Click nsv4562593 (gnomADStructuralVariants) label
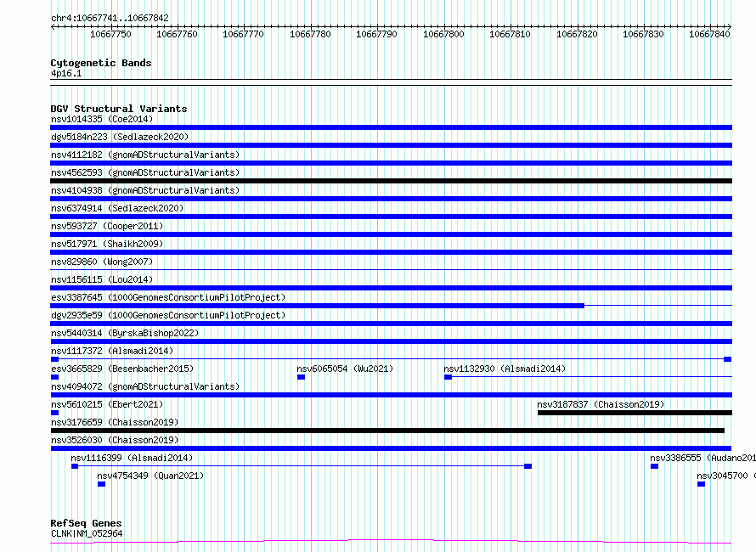Image resolution: width=756 pixels, height=552 pixels. tap(145, 172)
